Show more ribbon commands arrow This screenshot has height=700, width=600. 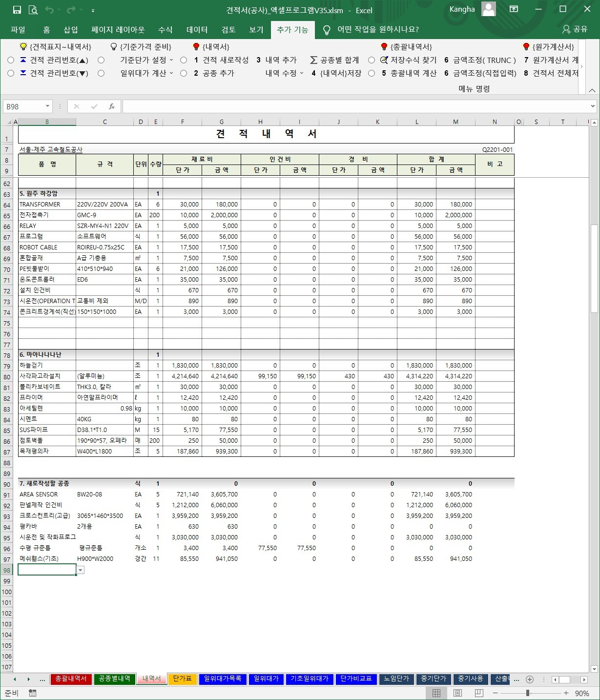pos(581,67)
